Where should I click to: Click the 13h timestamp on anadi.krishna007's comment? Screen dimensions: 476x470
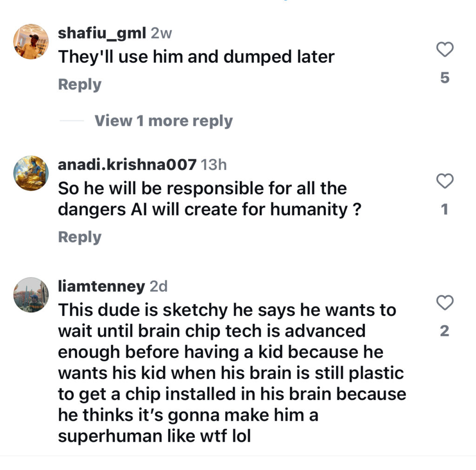214,165
